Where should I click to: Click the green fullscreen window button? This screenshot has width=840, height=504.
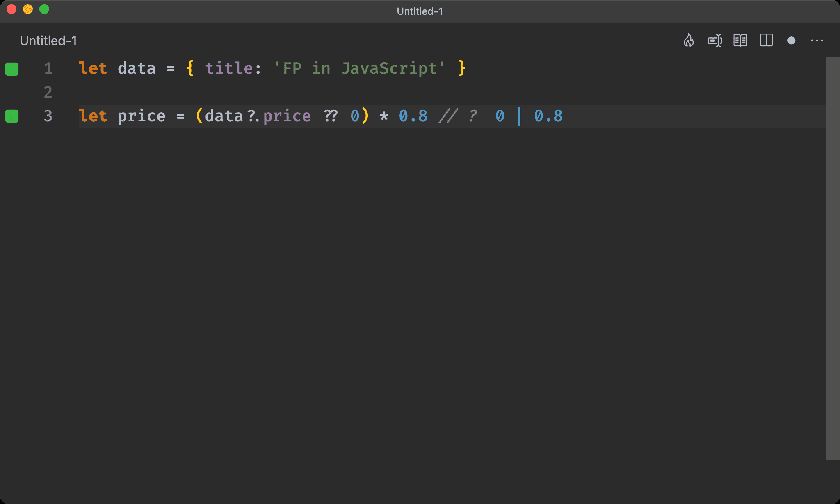point(44,9)
